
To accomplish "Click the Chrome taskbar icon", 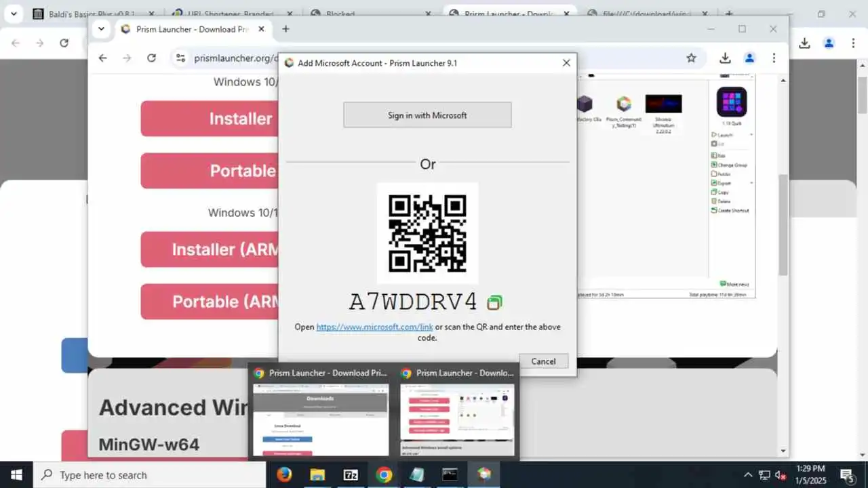I will pos(384,474).
